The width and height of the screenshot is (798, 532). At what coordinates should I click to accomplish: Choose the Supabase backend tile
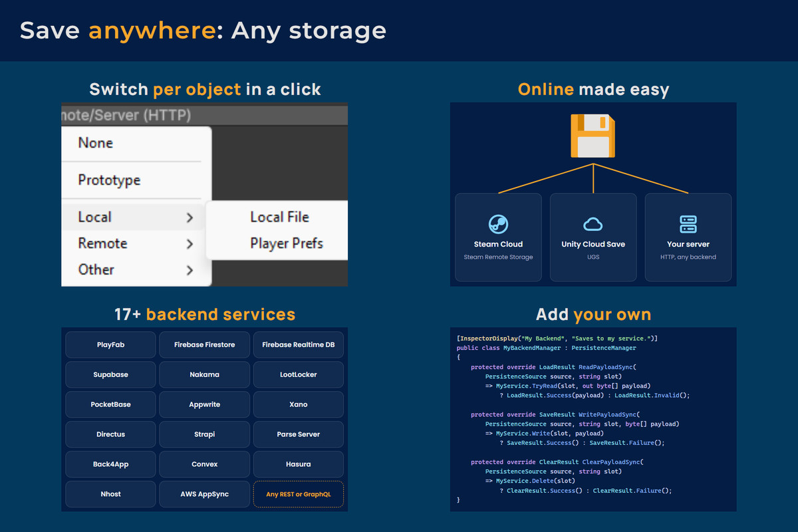click(110, 375)
